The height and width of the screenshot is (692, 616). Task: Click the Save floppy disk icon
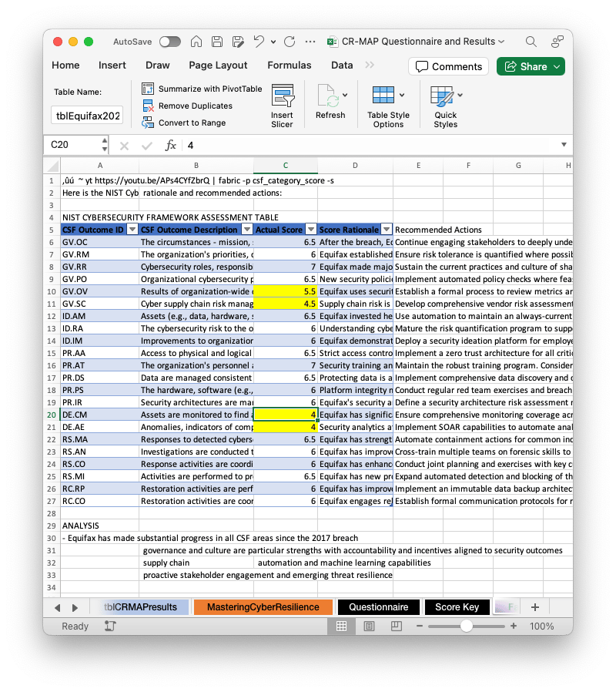[217, 42]
